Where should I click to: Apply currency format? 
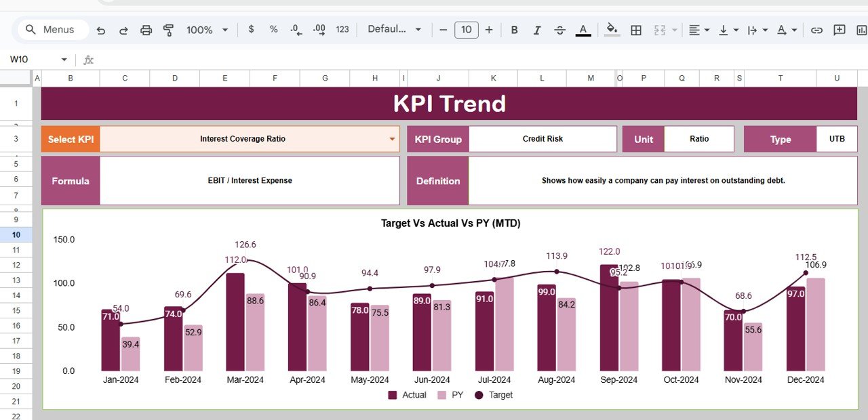(x=250, y=30)
